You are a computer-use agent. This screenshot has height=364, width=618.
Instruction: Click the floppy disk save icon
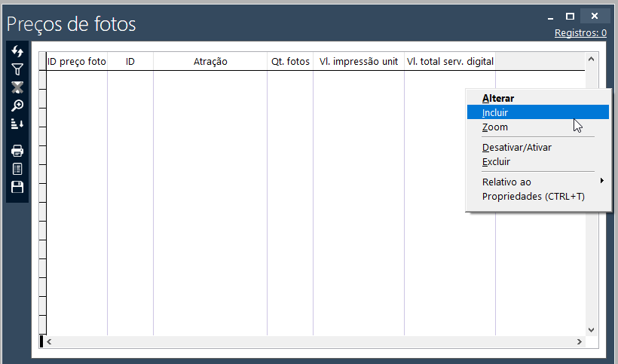(x=17, y=187)
